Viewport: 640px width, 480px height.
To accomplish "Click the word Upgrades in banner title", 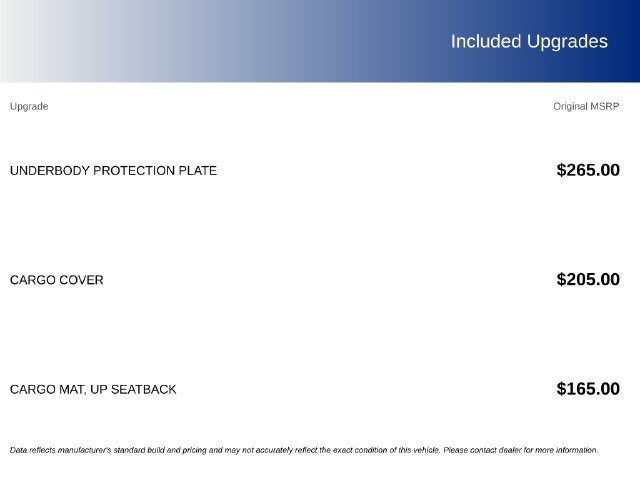I will coord(567,42).
